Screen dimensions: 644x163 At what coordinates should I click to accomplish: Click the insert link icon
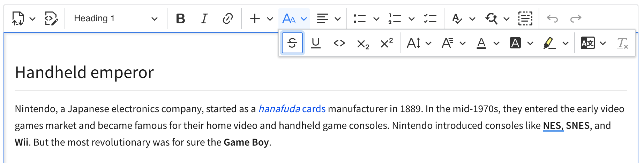point(227,18)
